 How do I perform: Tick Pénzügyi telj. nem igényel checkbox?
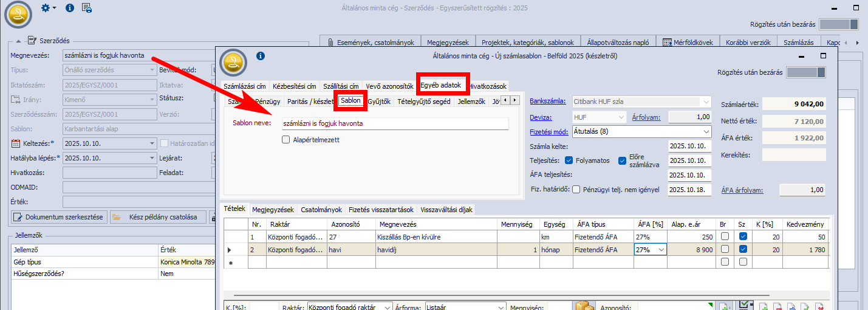576,190
